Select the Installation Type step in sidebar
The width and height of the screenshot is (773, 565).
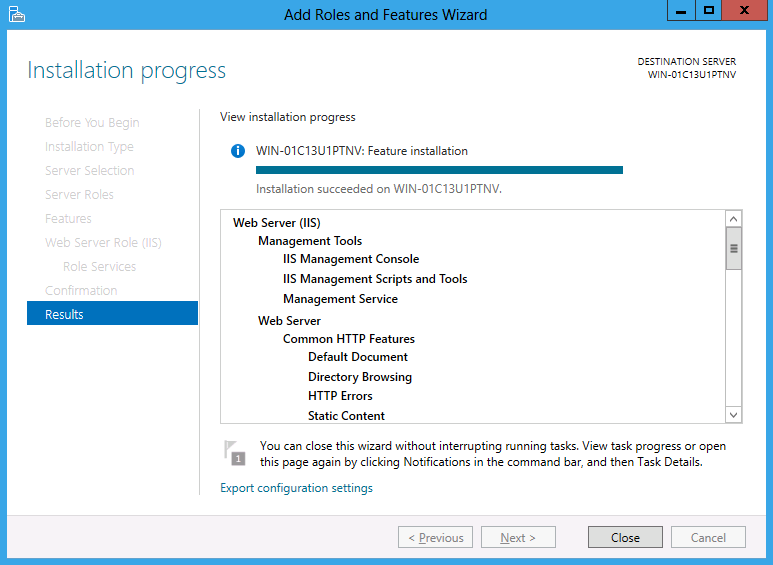click(89, 146)
